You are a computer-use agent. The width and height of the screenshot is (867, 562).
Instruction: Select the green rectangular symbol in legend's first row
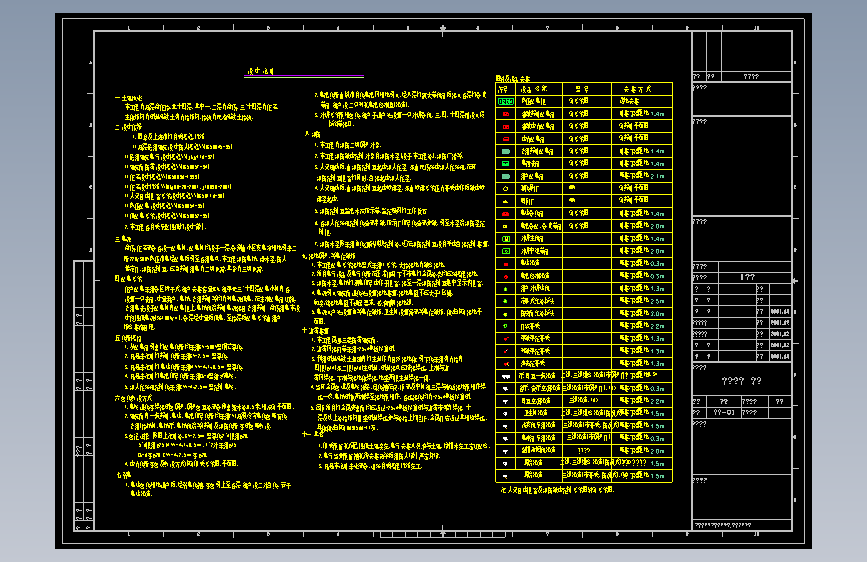click(505, 101)
